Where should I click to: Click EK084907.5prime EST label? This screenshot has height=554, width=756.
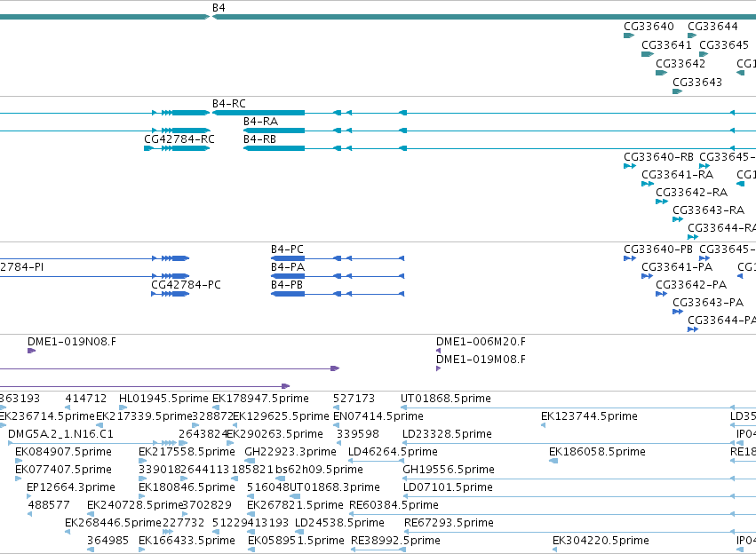pyautogui.click(x=63, y=453)
